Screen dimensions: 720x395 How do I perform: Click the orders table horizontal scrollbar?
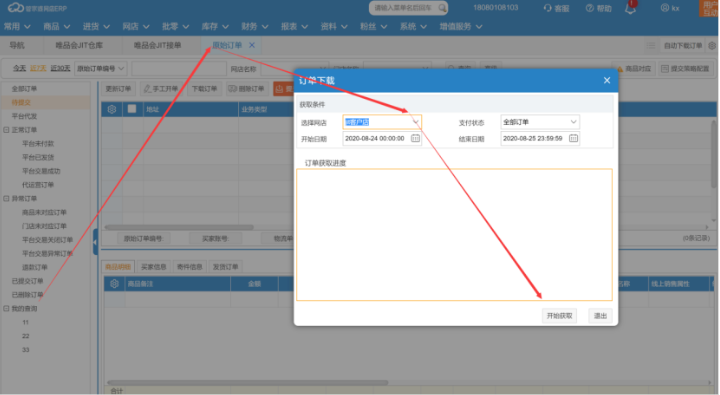[179, 227]
